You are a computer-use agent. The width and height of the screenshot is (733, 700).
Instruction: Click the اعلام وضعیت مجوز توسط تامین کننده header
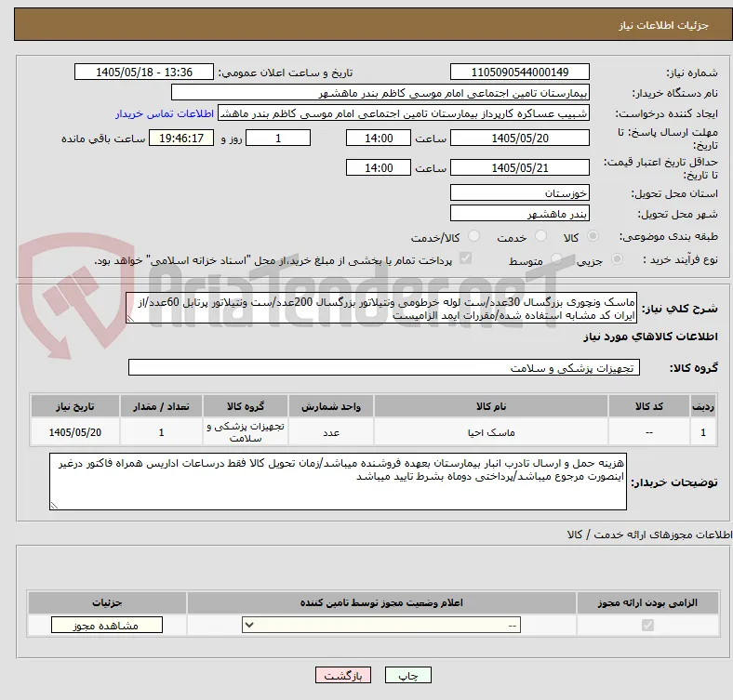point(381,602)
